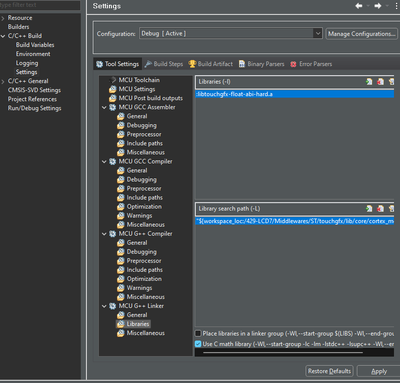Viewport: 400px width, 383px height.
Task: Collapse the MCU G++ Linker node
Action: (x=104, y=306)
